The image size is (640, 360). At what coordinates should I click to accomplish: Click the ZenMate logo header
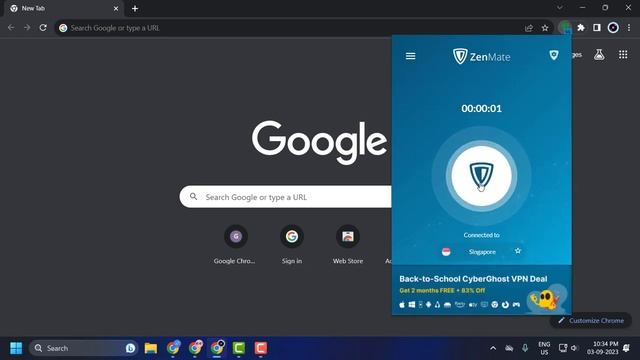click(481, 56)
